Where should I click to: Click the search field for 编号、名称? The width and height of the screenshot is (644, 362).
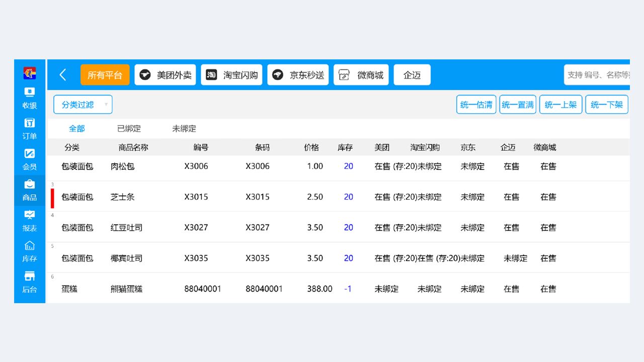597,75
